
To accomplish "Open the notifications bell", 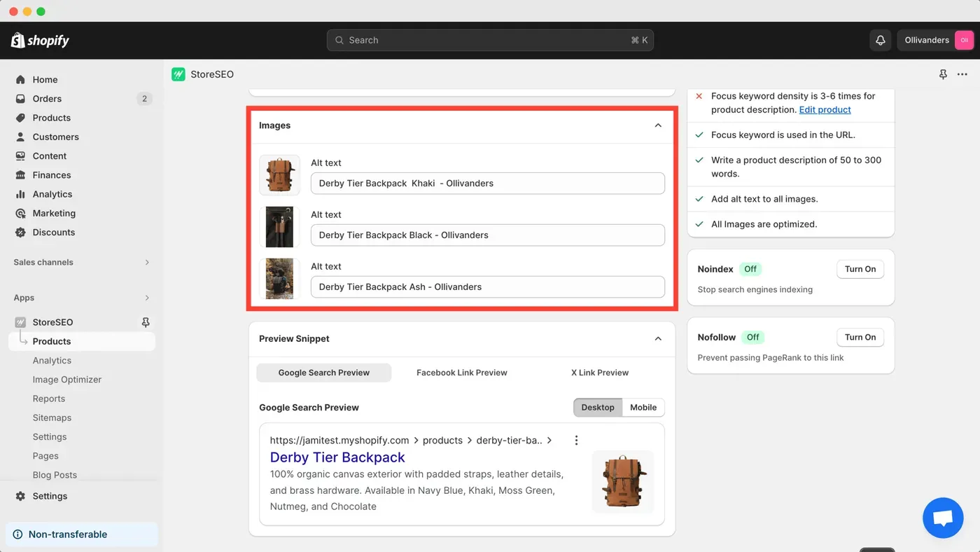I will click(881, 40).
